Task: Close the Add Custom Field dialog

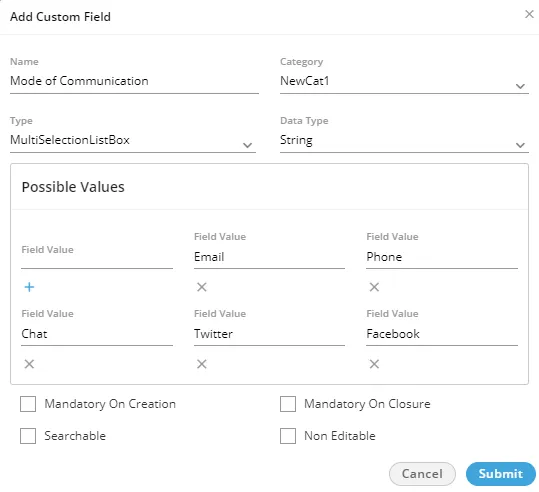Action: pyautogui.click(x=529, y=14)
